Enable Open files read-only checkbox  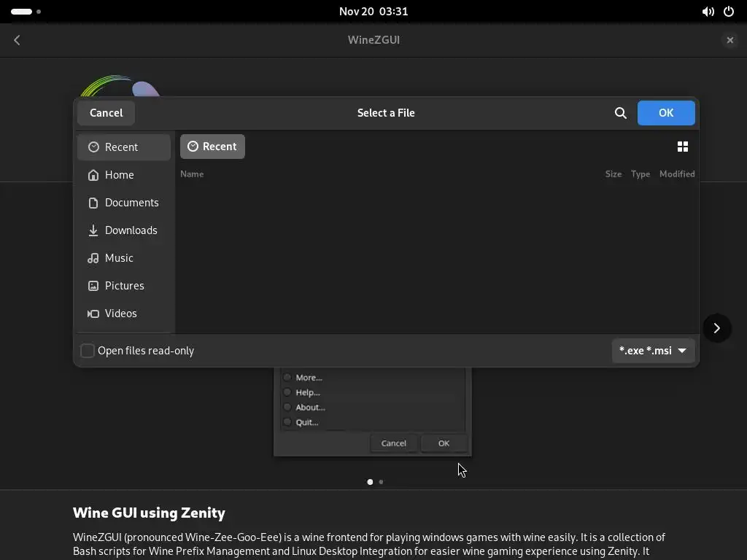click(88, 351)
